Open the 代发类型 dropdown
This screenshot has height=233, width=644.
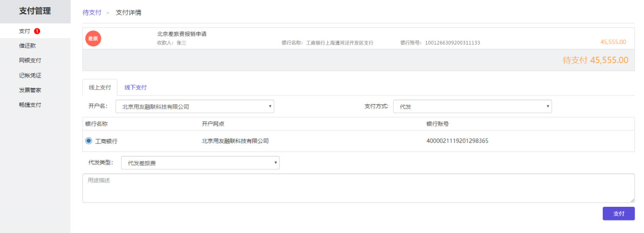(200, 163)
